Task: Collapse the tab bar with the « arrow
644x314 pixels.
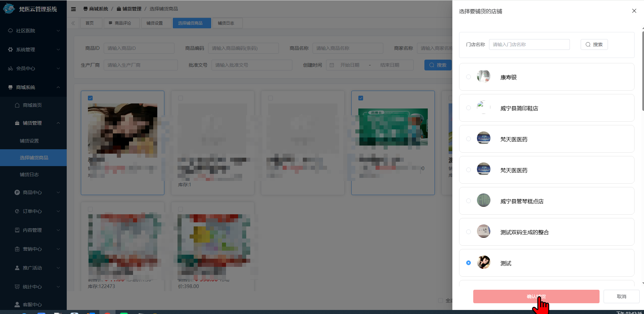Action: point(73,23)
